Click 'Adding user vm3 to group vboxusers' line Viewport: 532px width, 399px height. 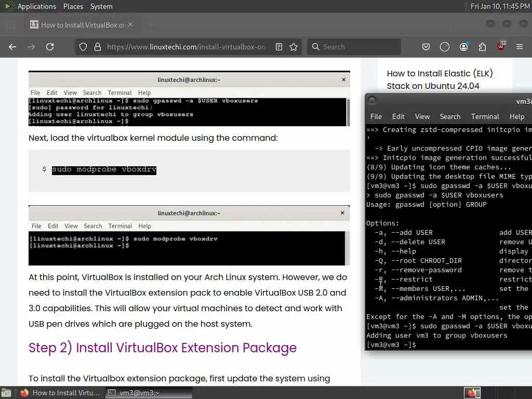(436, 336)
